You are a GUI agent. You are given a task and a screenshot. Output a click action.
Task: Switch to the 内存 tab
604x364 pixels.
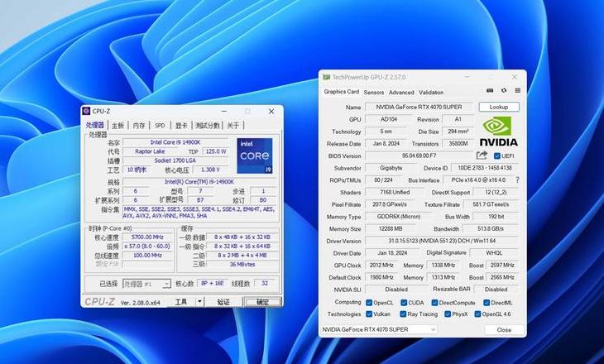coord(139,126)
